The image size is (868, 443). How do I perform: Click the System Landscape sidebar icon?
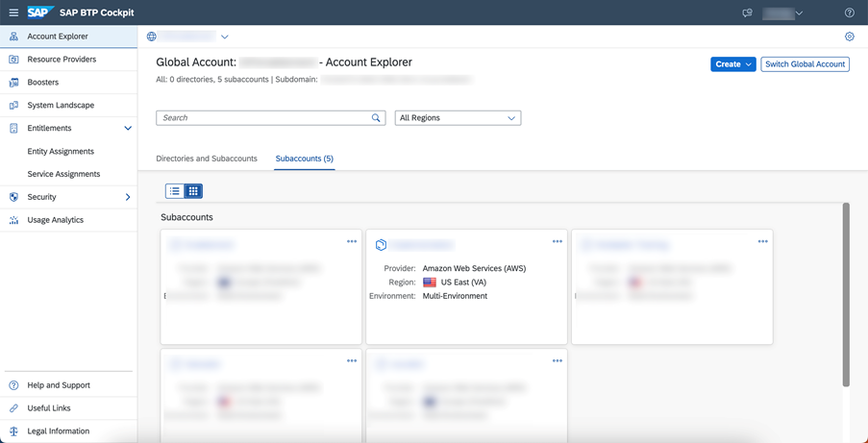(x=14, y=105)
